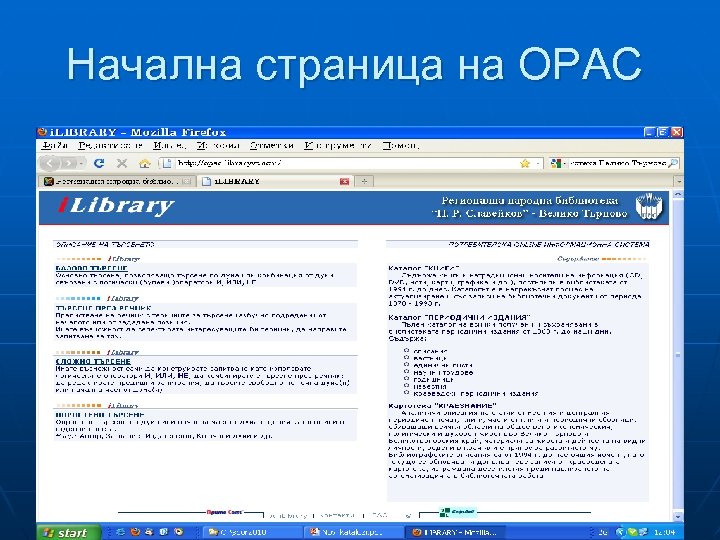This screenshot has height=540, width=720.
Task: Click the Firefox icon in title bar
Action: click(x=42, y=132)
